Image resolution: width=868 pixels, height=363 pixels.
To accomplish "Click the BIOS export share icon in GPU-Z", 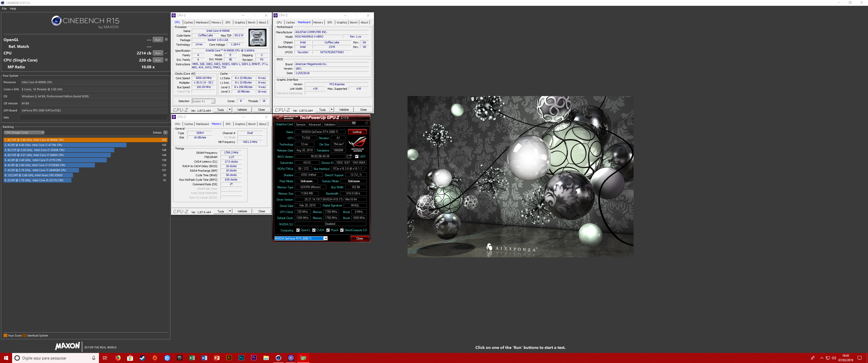I will click(x=349, y=156).
